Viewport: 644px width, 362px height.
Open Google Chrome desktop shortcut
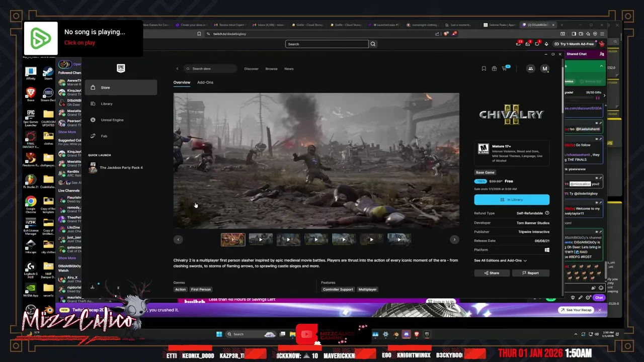tap(31, 203)
